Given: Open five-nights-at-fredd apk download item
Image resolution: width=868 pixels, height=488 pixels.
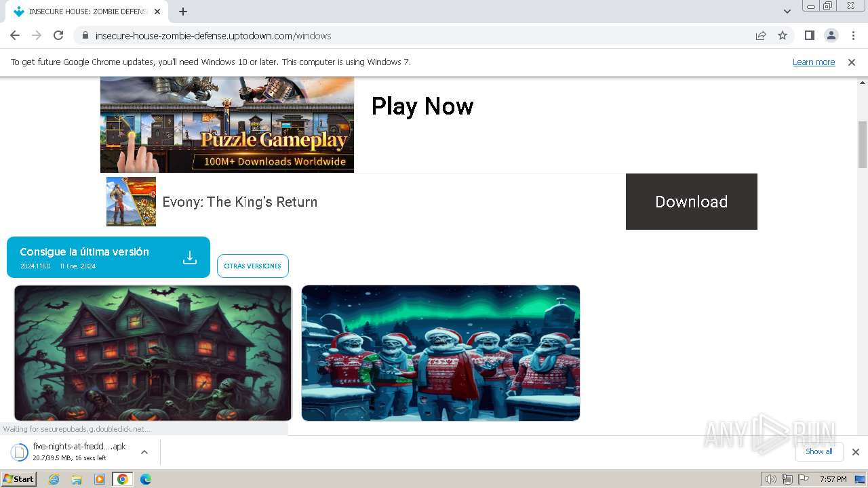Looking at the screenshot, I should 68,451.
